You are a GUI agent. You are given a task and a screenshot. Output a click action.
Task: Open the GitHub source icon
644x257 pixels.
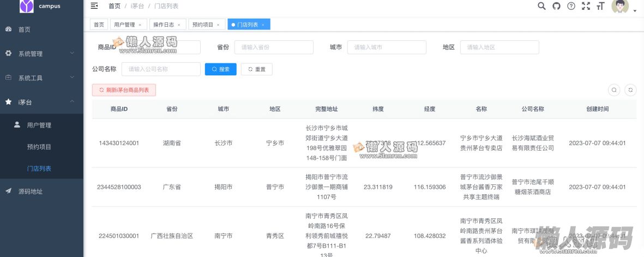click(x=556, y=6)
